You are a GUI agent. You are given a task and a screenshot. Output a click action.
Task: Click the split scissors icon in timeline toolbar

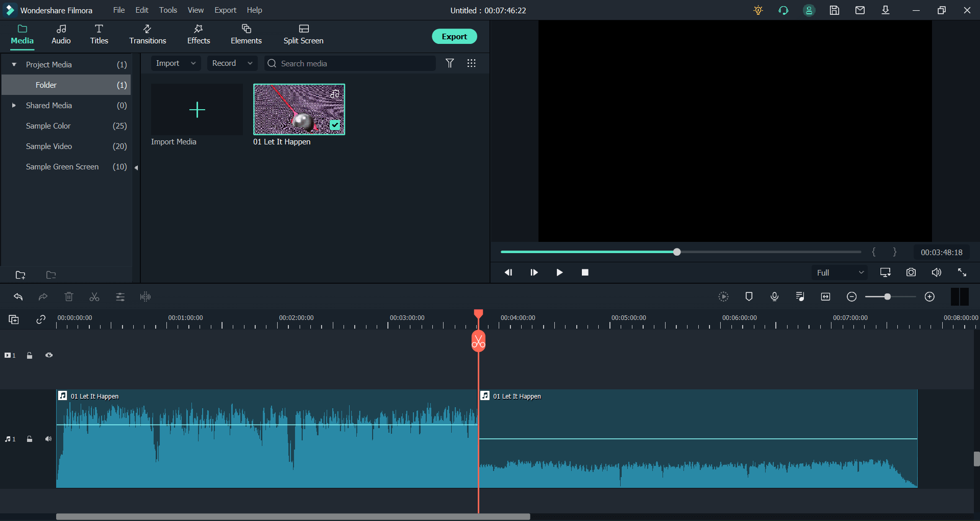tap(94, 296)
